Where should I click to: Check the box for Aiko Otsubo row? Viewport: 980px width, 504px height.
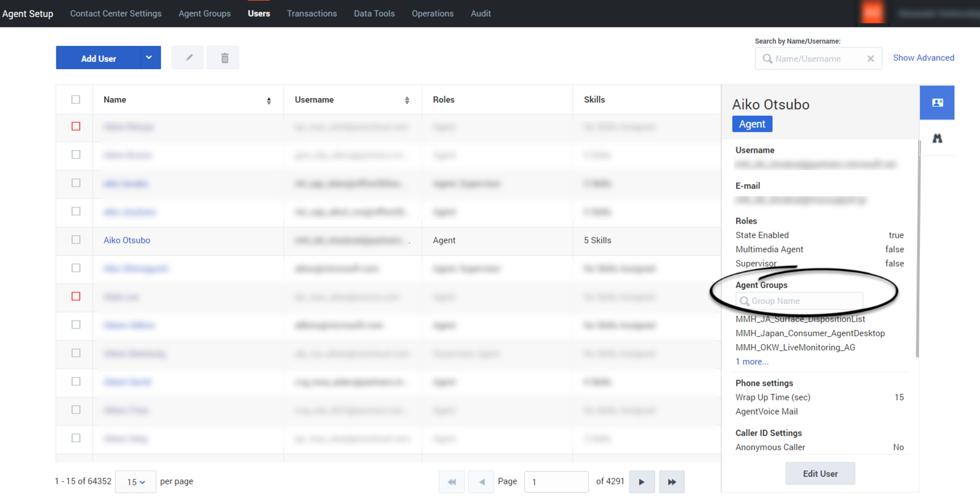76,240
